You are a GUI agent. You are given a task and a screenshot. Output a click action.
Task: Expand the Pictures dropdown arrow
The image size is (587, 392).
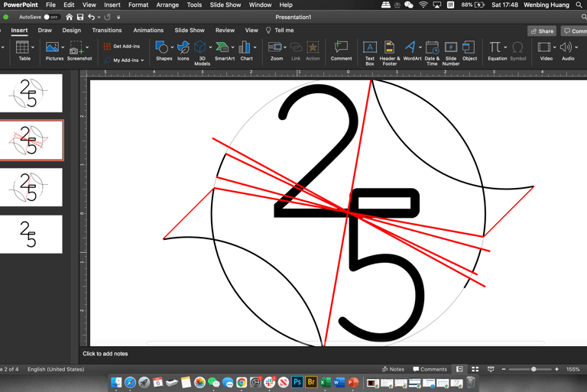pyautogui.click(x=63, y=47)
